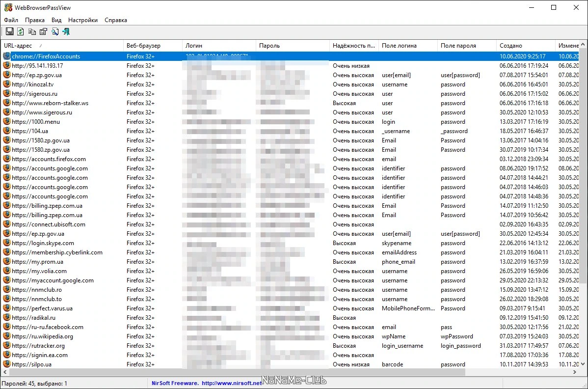This screenshot has height=389, width=588.
Task: Open the Вид menu
Action: [56, 20]
